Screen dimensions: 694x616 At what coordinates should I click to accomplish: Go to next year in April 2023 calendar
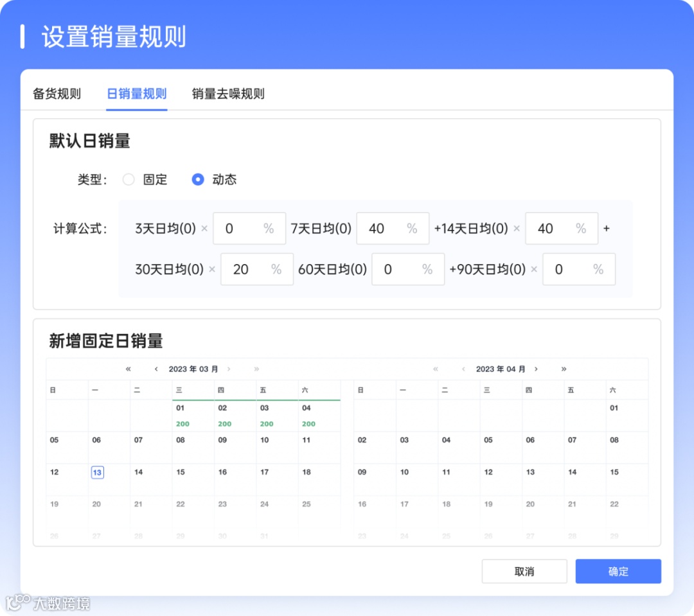pos(564,369)
